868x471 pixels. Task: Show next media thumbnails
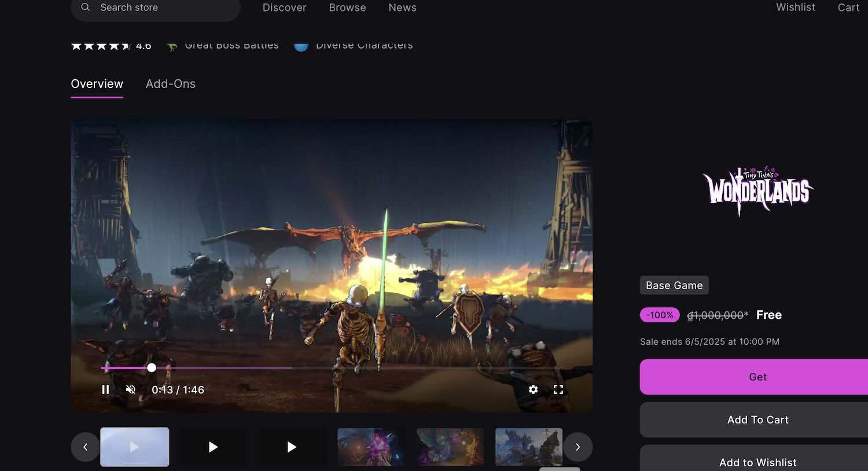pos(578,447)
